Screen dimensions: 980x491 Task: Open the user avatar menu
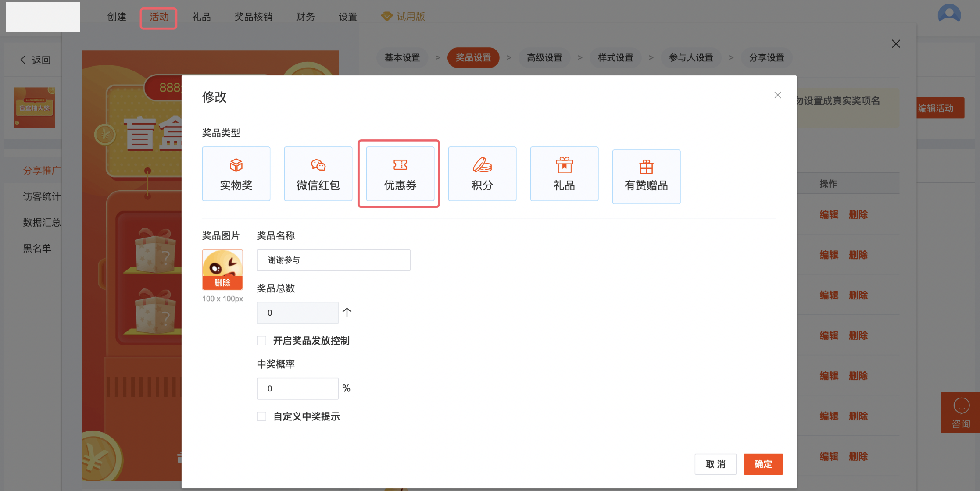(949, 14)
